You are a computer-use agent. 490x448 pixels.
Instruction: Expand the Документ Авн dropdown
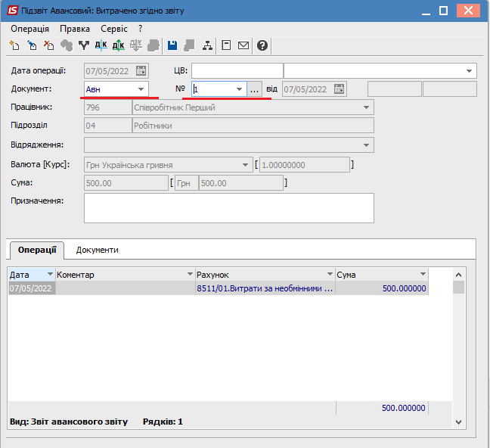point(141,89)
